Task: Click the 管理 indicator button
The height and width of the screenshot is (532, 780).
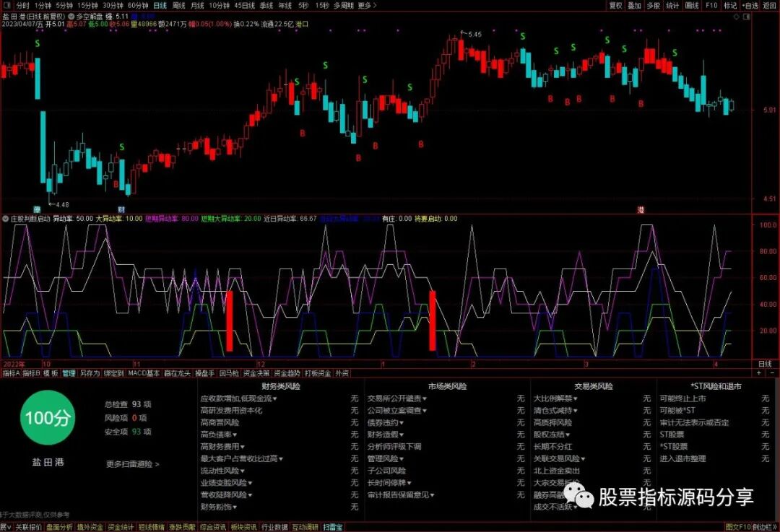Action: (69, 373)
